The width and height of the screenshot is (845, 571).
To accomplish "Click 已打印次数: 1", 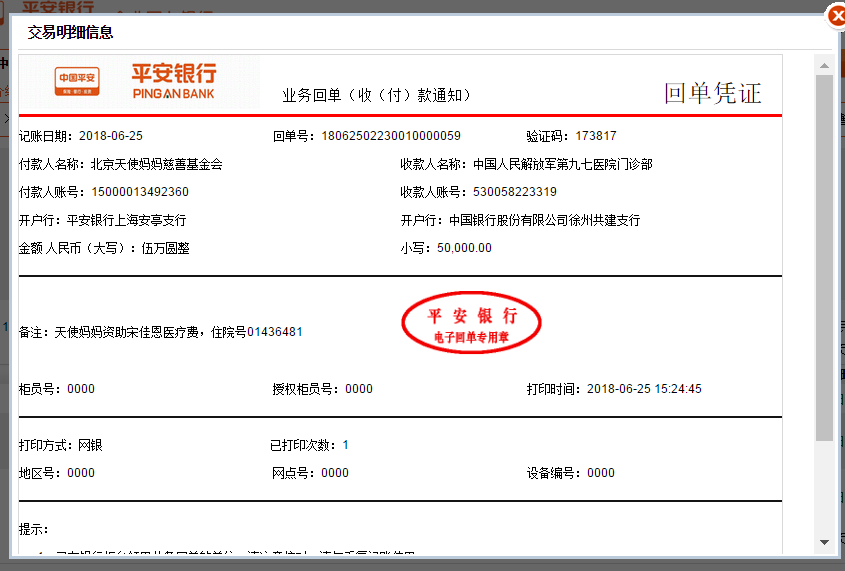I will 309,445.
